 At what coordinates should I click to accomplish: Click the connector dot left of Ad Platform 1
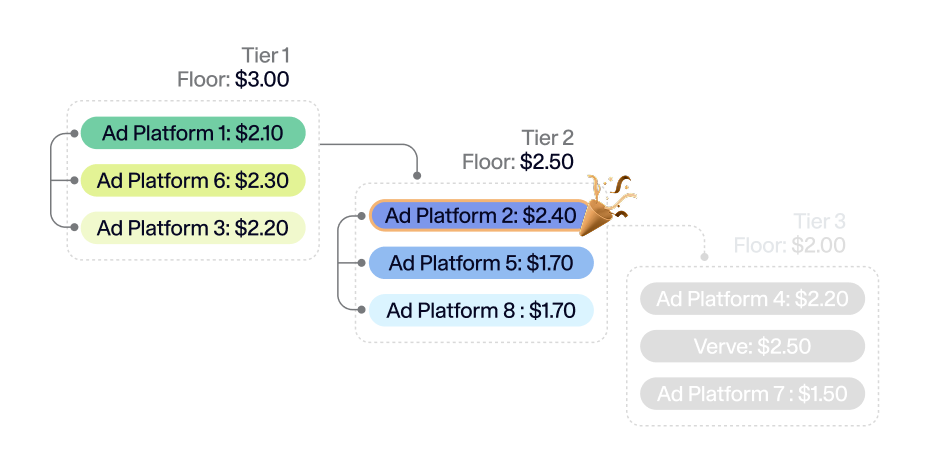pyautogui.click(x=75, y=133)
